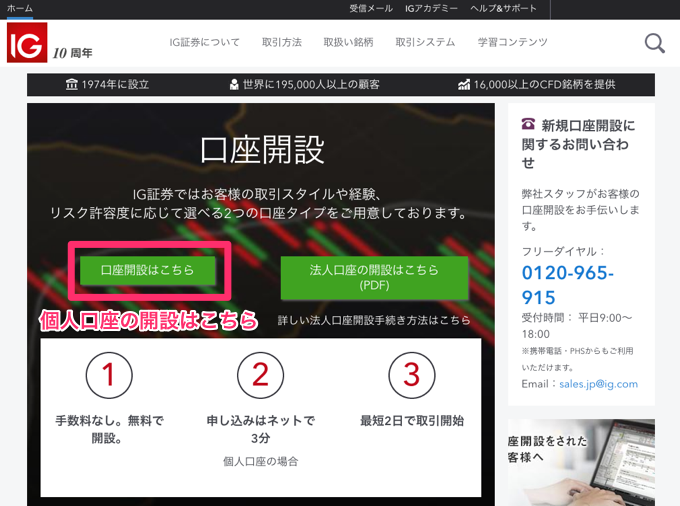Click the chart icon beside 16,000以上のCFD銘柄
This screenshot has height=506, width=680.
click(464, 84)
